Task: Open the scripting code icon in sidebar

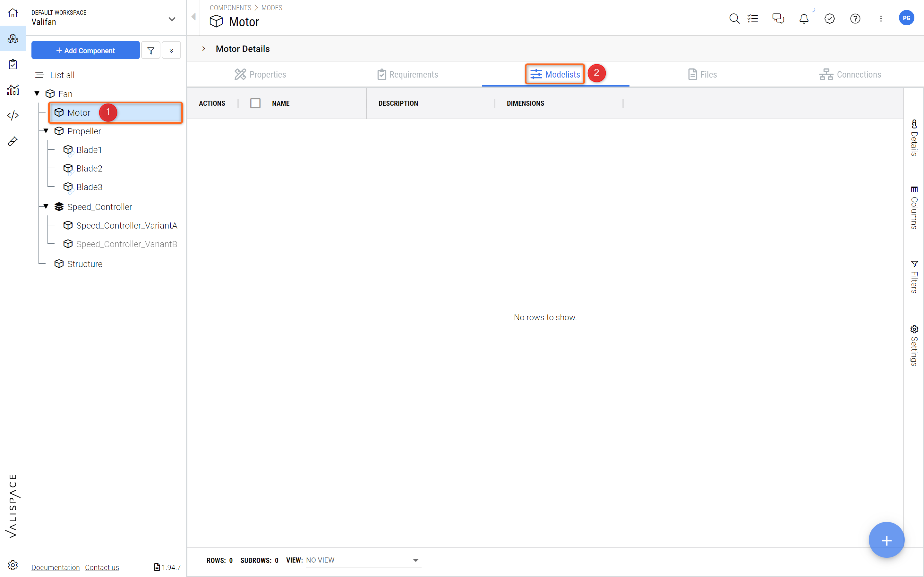Action: pyautogui.click(x=13, y=115)
